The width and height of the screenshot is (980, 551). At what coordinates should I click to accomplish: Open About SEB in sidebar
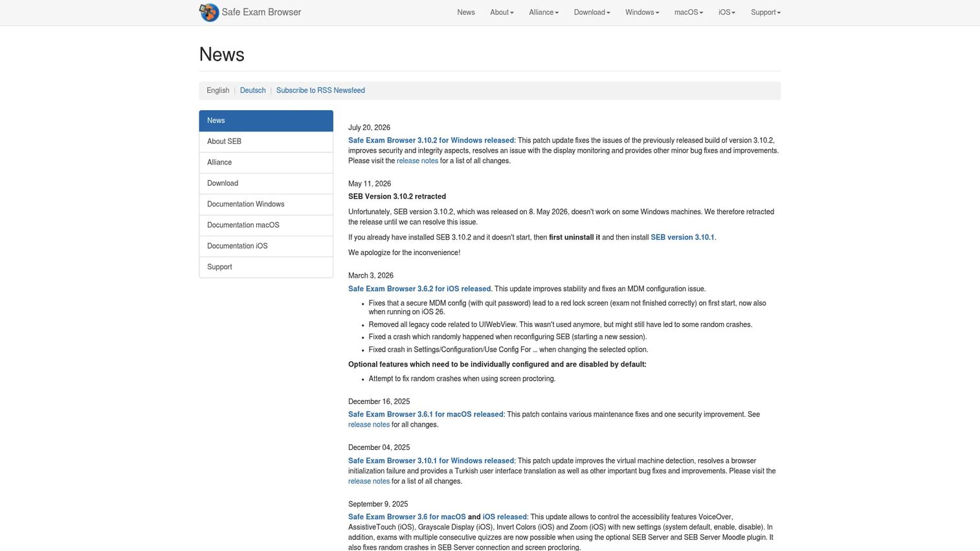(x=266, y=142)
